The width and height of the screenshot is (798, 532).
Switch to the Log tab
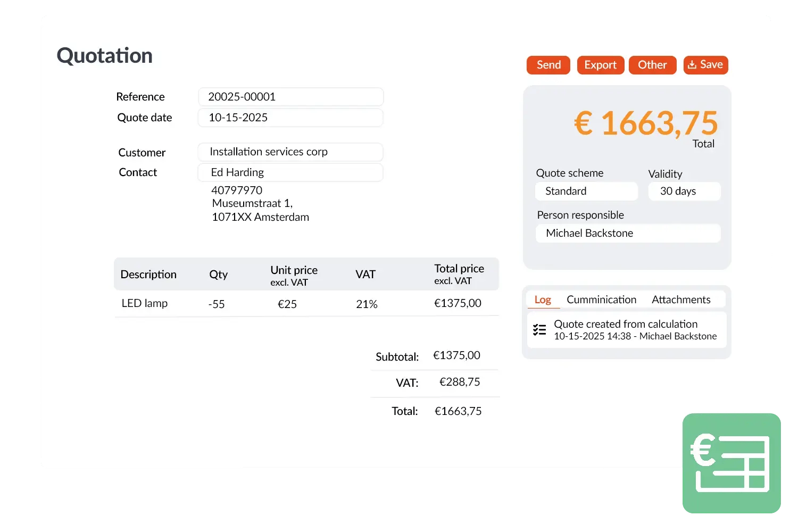pos(543,300)
